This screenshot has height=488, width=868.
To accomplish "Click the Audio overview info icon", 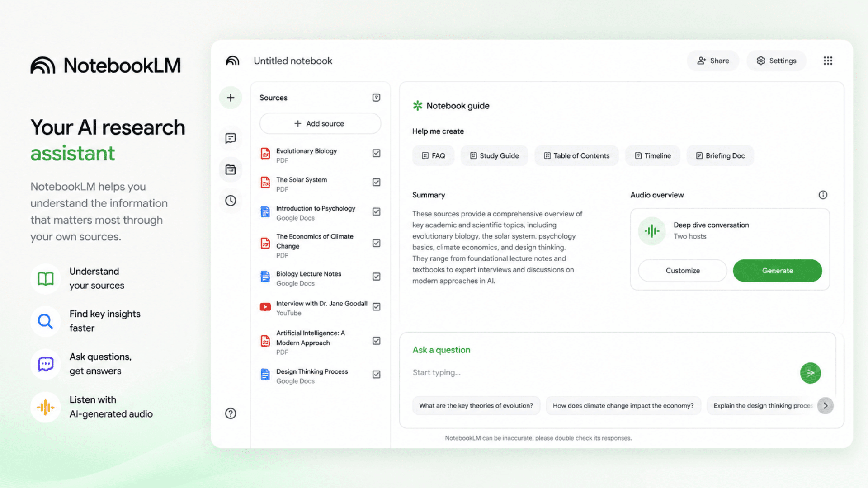I will pyautogui.click(x=823, y=195).
